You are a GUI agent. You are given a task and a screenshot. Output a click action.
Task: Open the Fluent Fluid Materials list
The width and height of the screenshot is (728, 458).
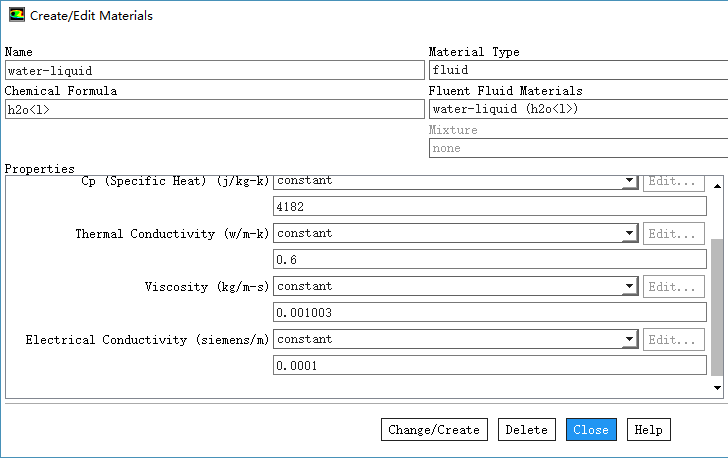[578, 110]
